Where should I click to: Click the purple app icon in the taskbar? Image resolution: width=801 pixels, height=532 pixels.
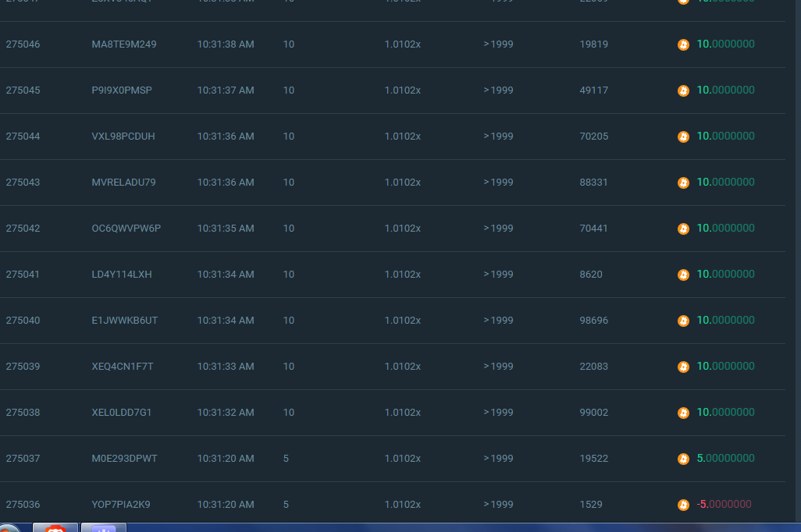tap(103, 528)
